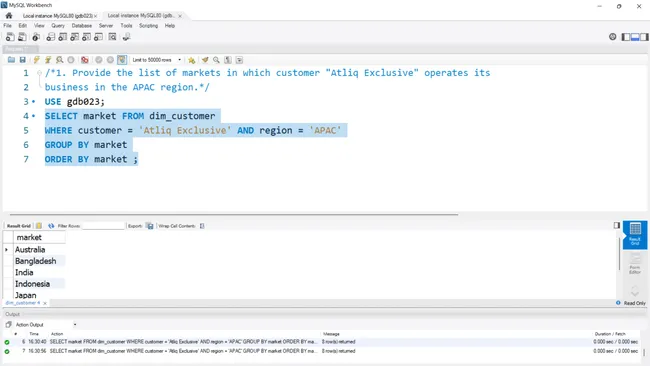Create a new table icon
Screen dimensions: 650x366
[62, 37]
